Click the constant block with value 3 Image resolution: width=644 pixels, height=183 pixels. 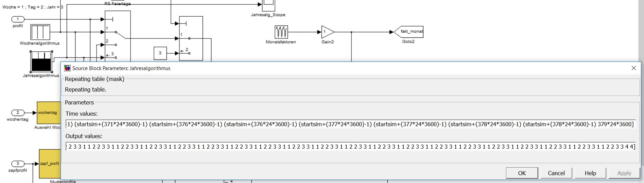(x=160, y=53)
